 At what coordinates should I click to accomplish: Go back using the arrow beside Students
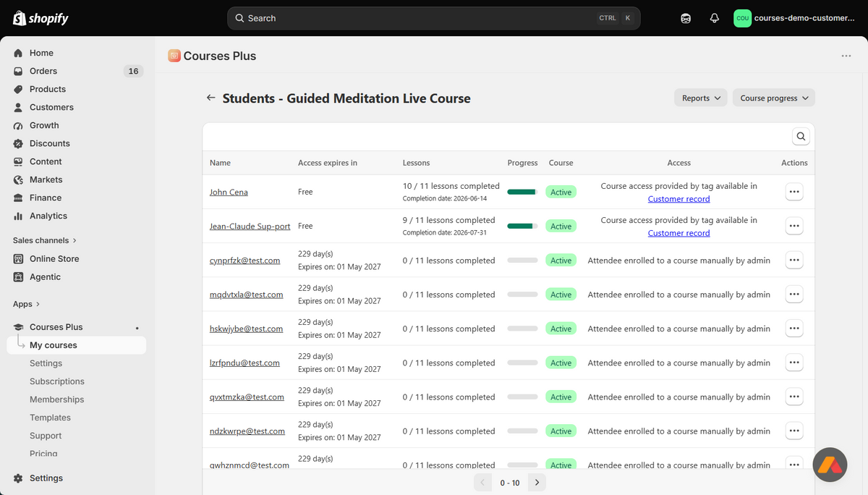(x=210, y=98)
